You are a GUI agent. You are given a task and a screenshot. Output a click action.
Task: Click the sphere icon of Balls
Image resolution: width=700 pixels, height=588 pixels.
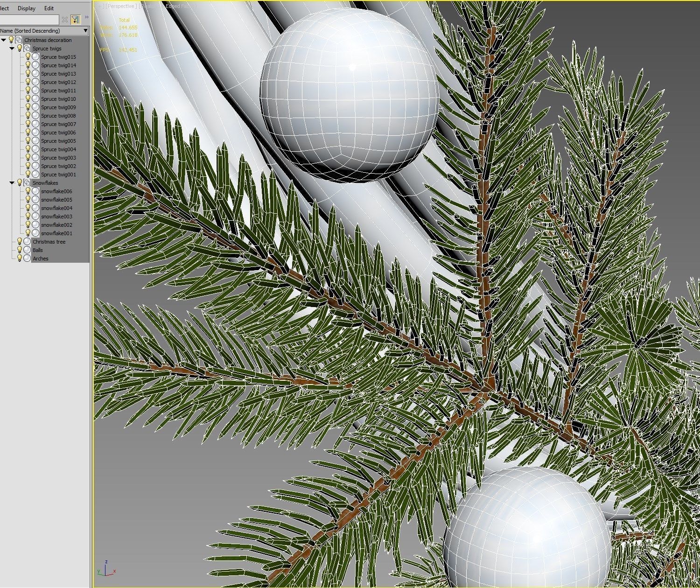(27, 250)
